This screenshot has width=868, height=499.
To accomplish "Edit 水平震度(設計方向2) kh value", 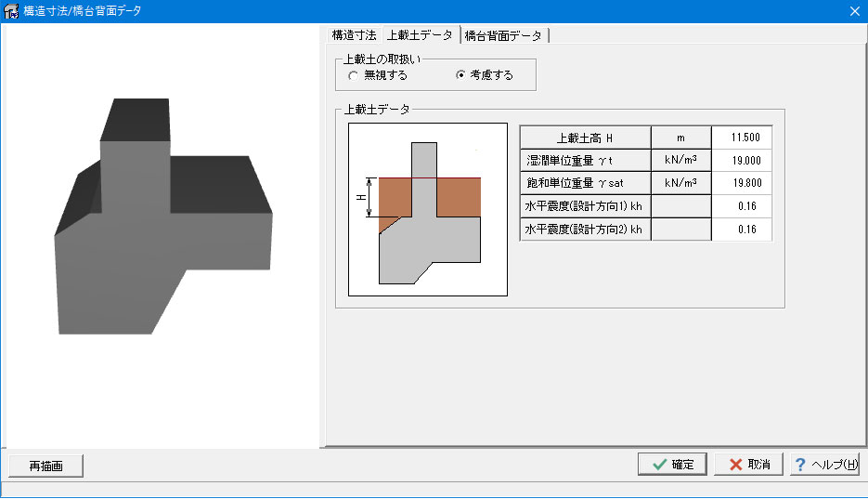I will 742,230.
